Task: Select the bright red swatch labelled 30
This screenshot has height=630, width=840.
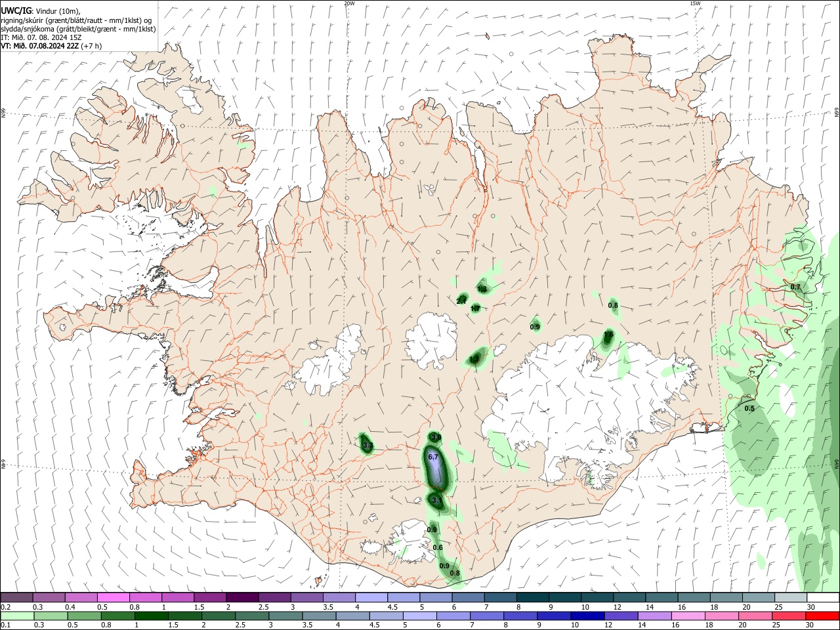Action: pos(822,616)
